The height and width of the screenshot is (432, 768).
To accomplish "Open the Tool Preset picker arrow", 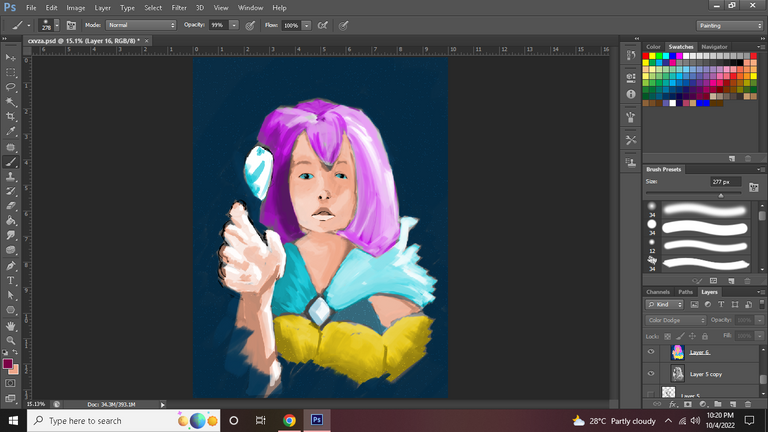I will click(28, 25).
